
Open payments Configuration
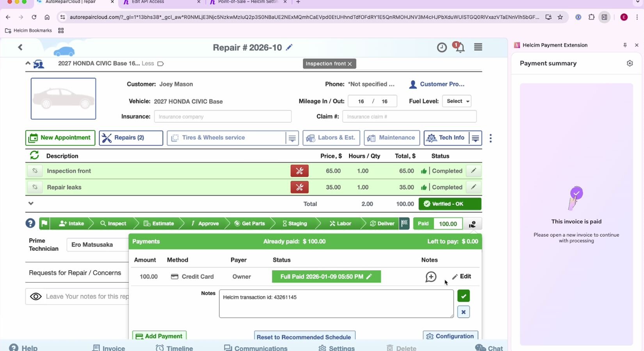pos(450,336)
